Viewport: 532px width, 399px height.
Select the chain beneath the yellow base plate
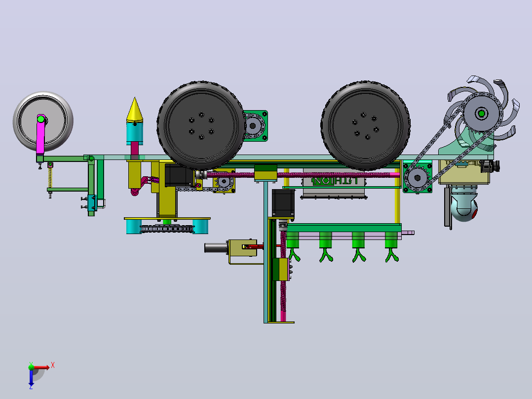(167, 229)
